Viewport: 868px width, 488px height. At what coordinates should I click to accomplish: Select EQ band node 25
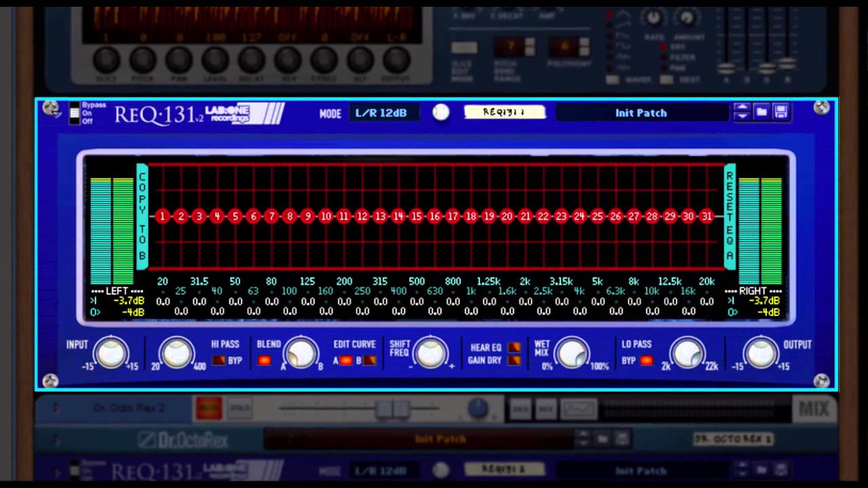tap(597, 216)
